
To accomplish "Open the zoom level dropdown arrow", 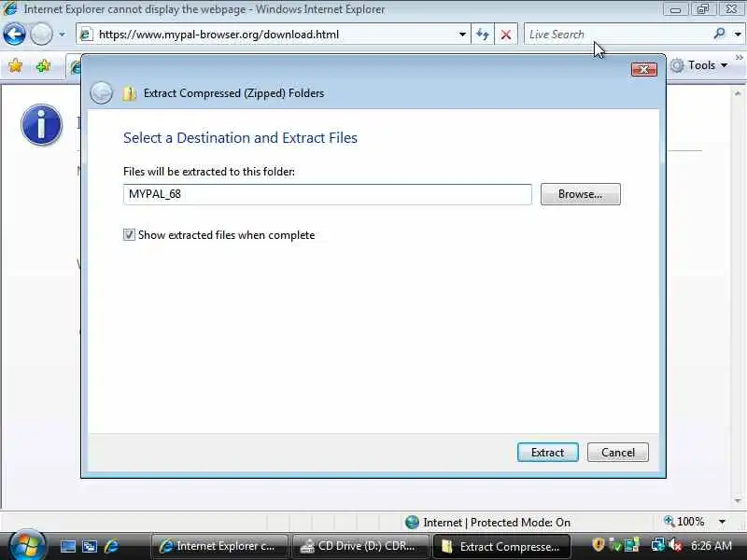I will (722, 522).
